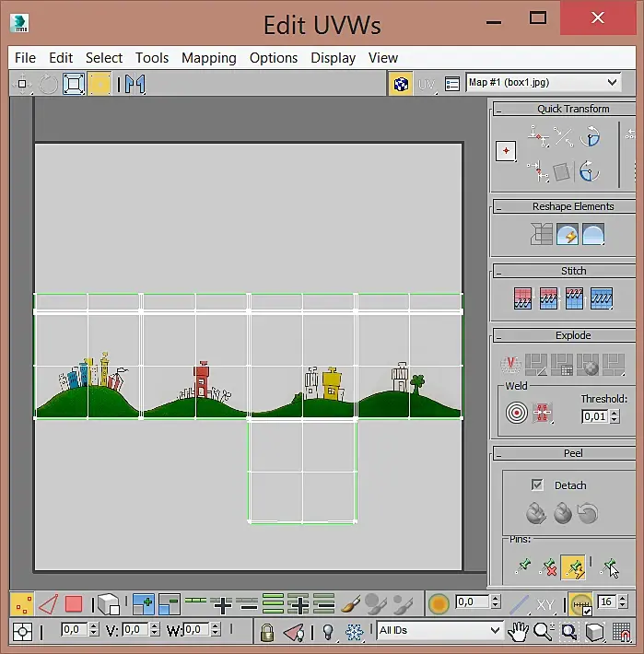Collapse the Quick Transform rollout
The height and width of the screenshot is (654, 644).
pos(565,109)
